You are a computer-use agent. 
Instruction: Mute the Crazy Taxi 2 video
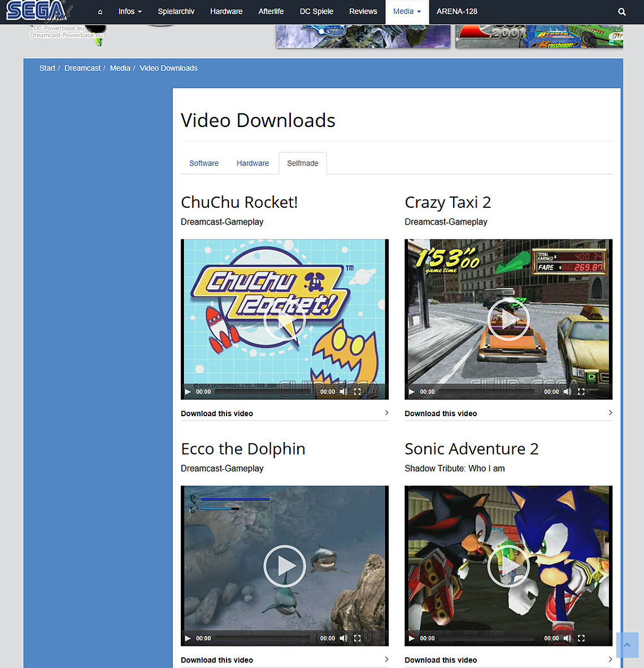tap(567, 391)
